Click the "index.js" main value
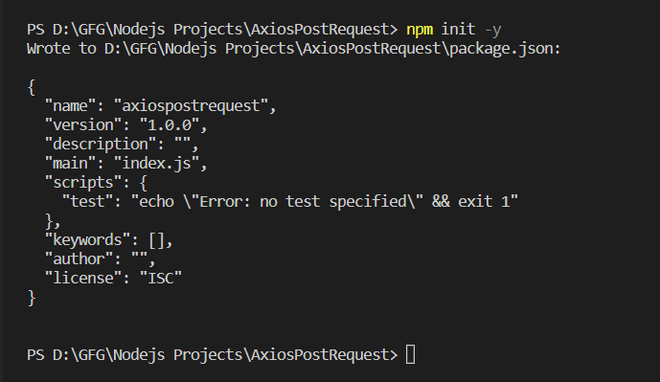The image size is (660, 382). [x=156, y=163]
